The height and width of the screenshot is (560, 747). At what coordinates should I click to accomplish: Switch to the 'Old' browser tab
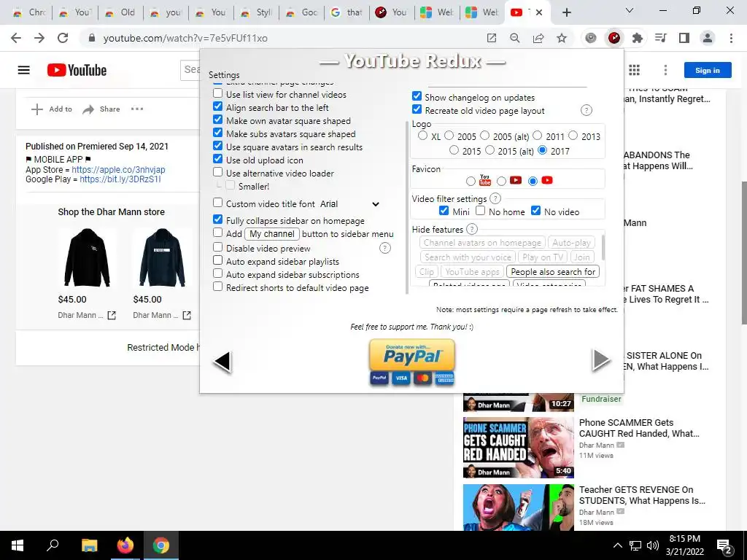pos(120,13)
